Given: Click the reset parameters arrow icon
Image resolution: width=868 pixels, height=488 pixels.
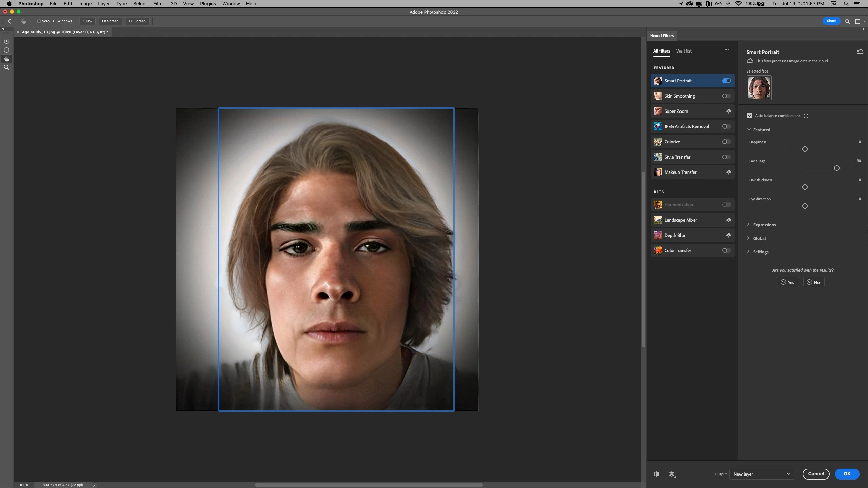Looking at the screenshot, I should coord(860,52).
